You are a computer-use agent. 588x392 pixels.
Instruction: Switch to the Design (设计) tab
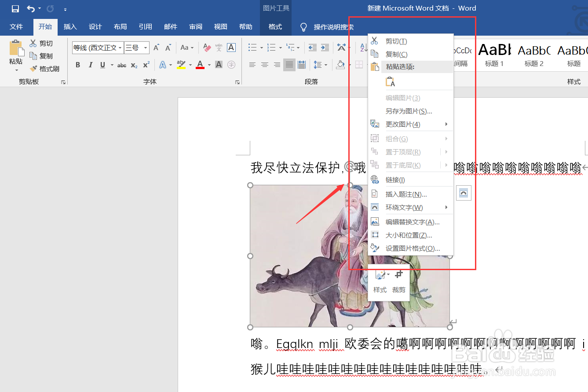click(x=95, y=27)
